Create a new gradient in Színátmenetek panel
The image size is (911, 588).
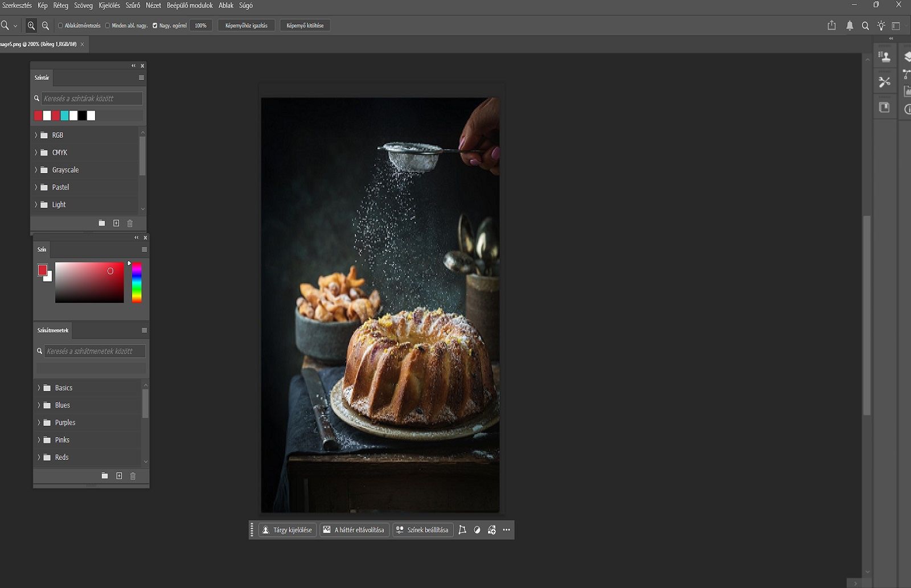tap(119, 476)
